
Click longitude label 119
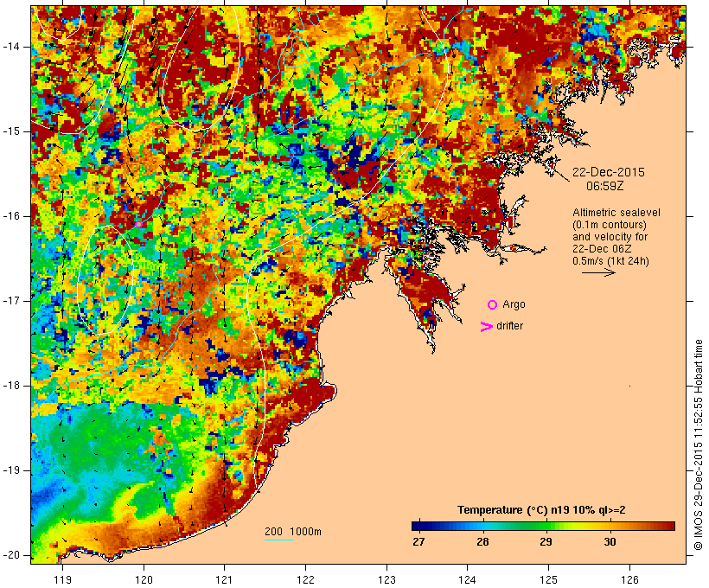click(62, 579)
